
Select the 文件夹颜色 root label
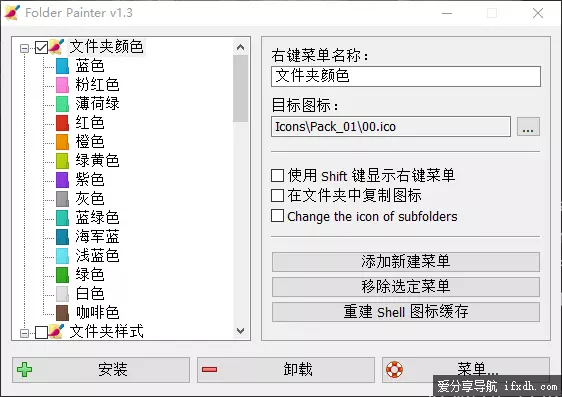pyautogui.click(x=106, y=47)
